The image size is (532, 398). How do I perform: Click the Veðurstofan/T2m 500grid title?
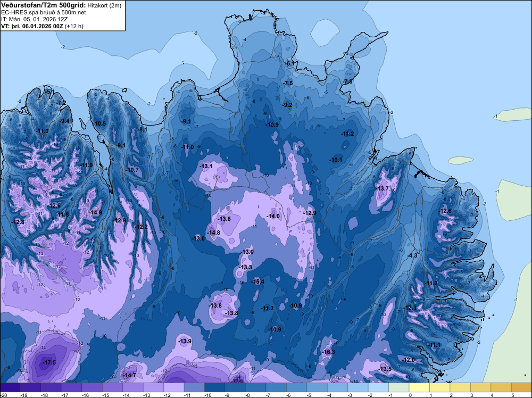[x=43, y=5]
